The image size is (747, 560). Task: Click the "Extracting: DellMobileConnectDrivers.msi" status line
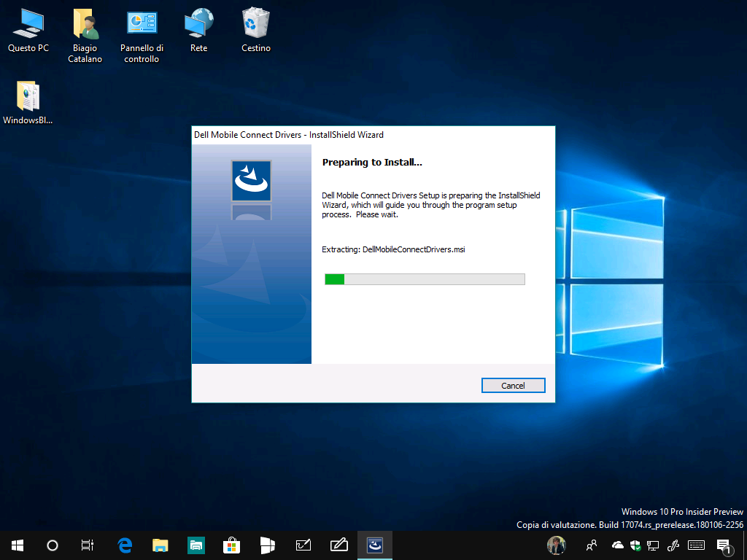tap(393, 249)
